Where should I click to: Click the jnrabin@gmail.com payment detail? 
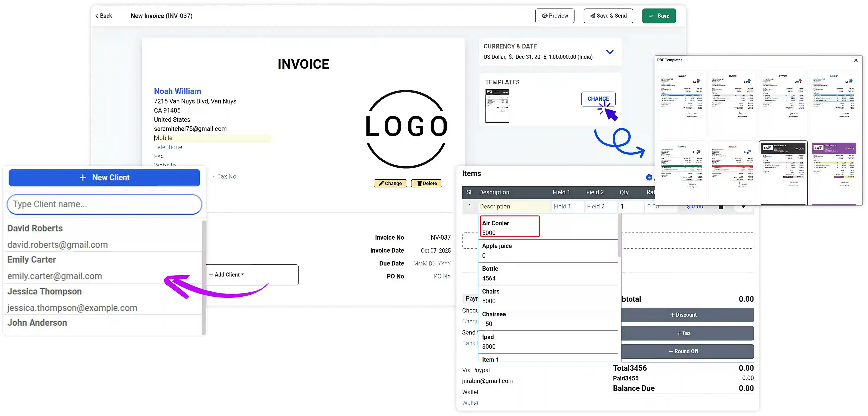tap(488, 381)
